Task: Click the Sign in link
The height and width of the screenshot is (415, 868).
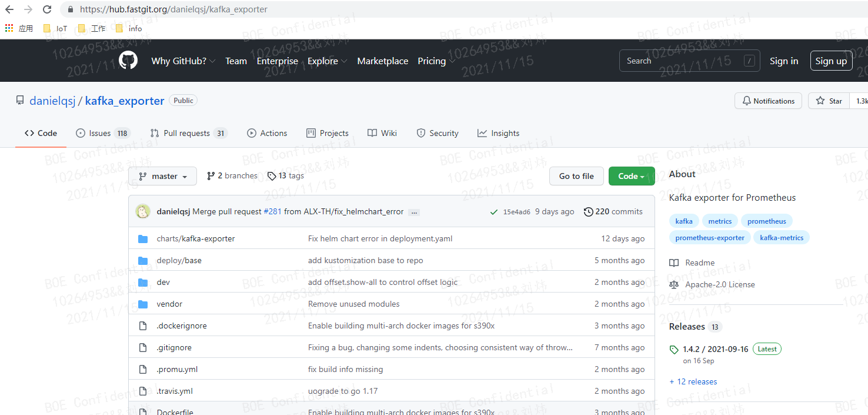Action: (x=784, y=61)
